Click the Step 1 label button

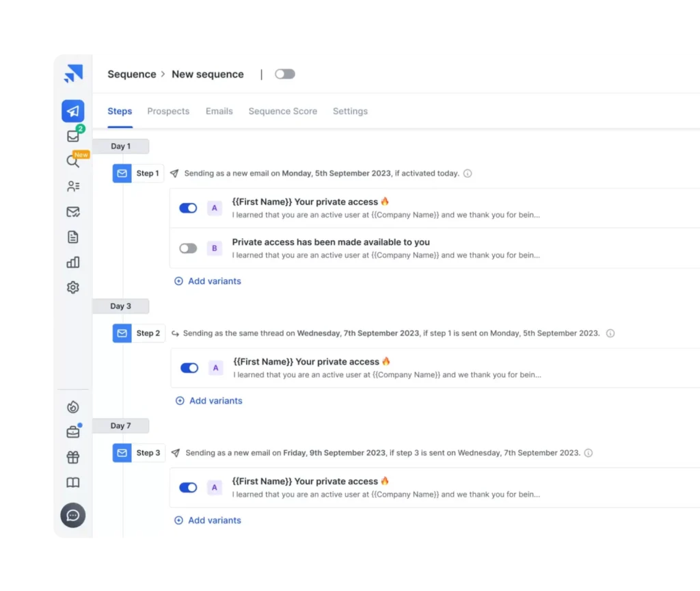point(148,173)
